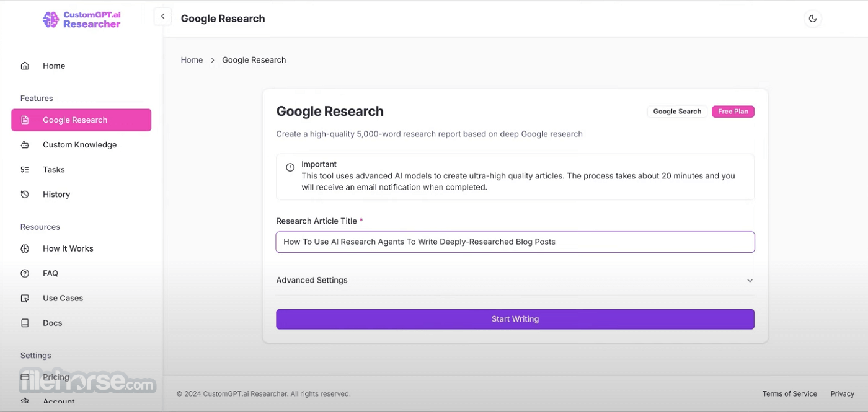Screen dimensions: 868x412
Task: Toggle dark mode moon icon
Action: click(812, 19)
